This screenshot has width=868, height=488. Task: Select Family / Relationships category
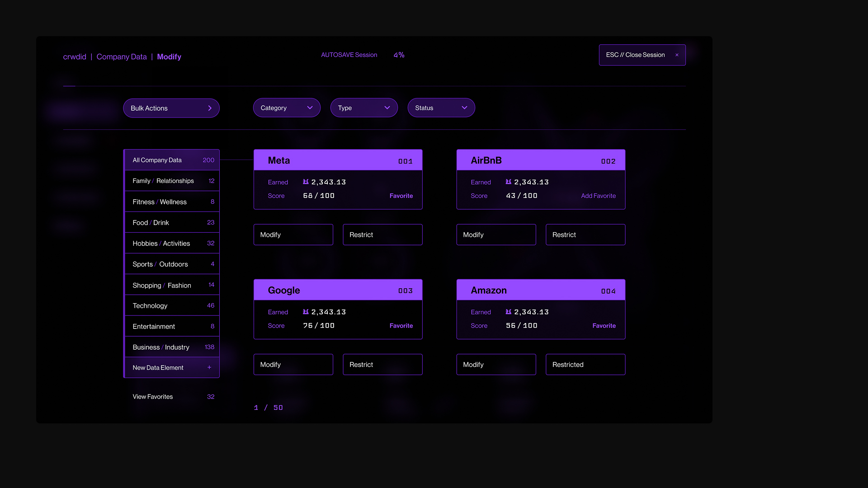click(x=172, y=181)
